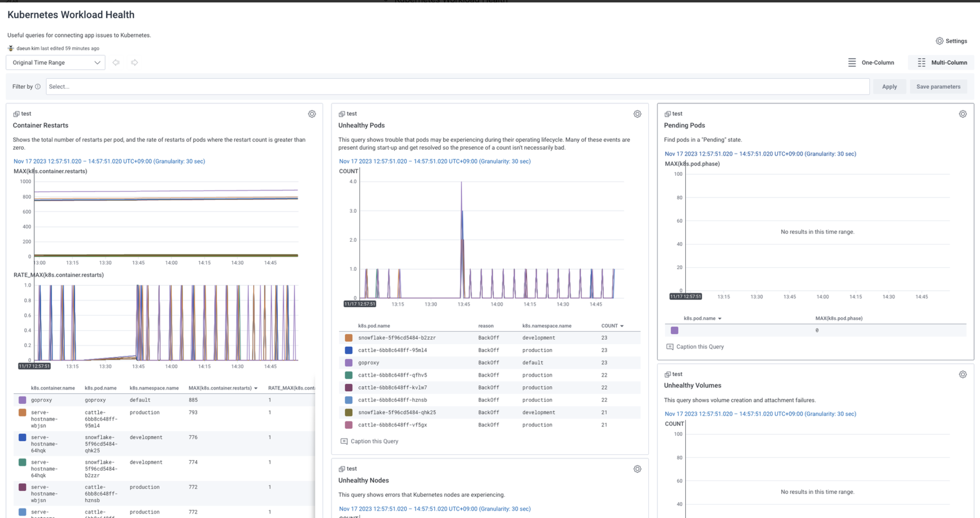Open the dashboard Settings gear
The image size is (980, 518).
tap(951, 41)
